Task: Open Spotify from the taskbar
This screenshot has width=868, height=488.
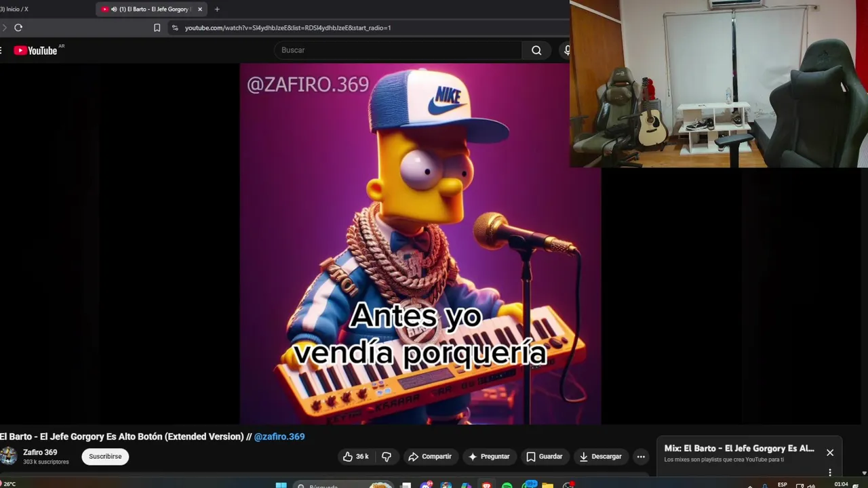Action: click(507, 485)
